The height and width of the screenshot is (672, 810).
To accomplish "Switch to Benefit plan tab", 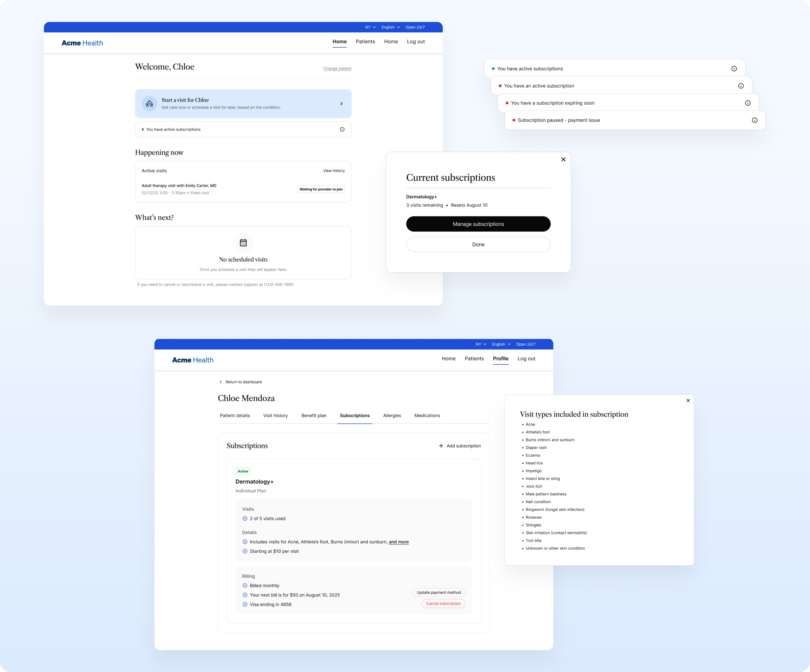I will (314, 416).
